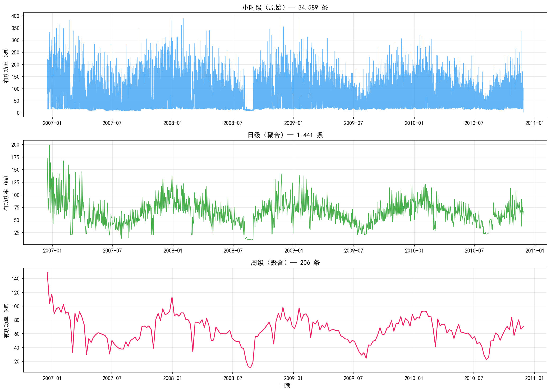Click the "80" tick on the weekly chart
551x392 pixels.
coord(17,320)
